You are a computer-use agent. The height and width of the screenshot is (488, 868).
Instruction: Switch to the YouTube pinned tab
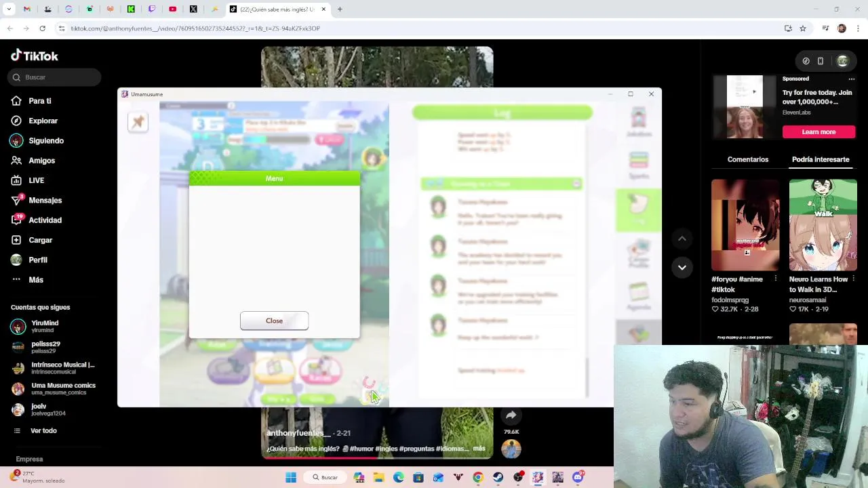point(173,9)
